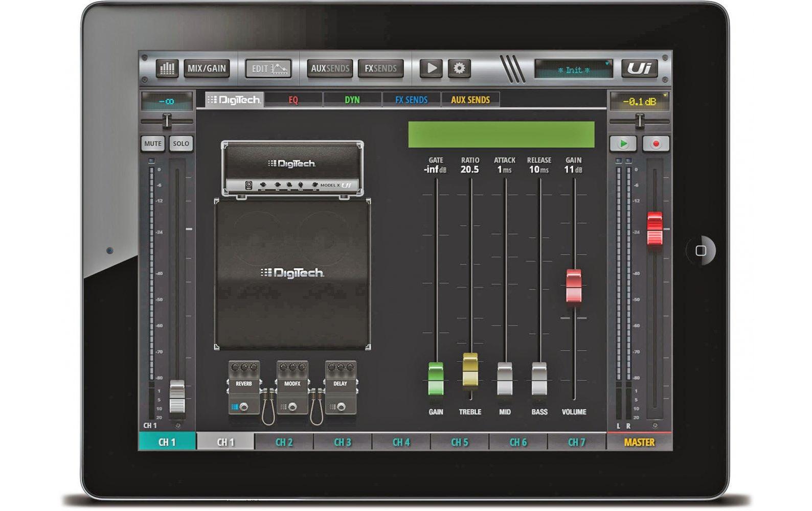
Task: Click the RATIO 20.5 value
Action: (470, 170)
